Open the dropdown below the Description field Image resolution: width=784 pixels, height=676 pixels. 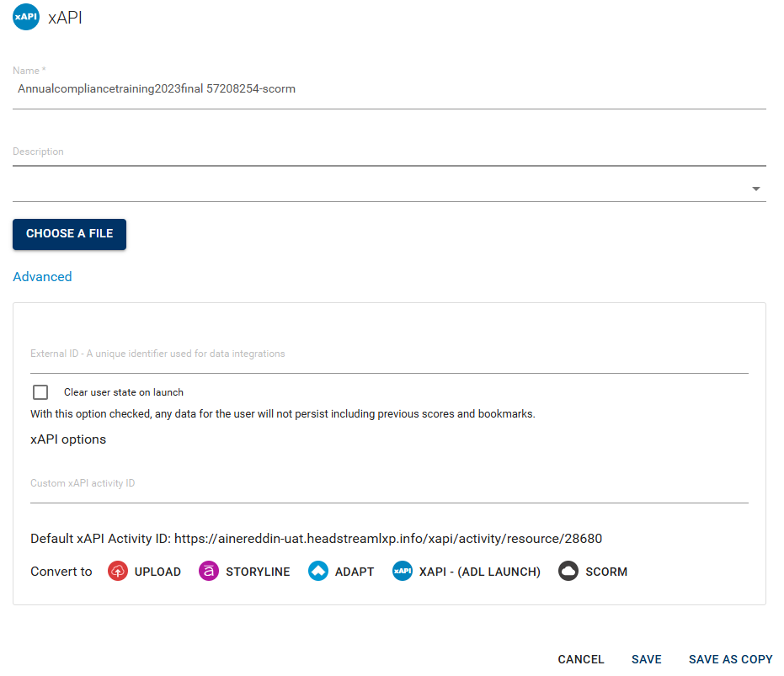755,189
